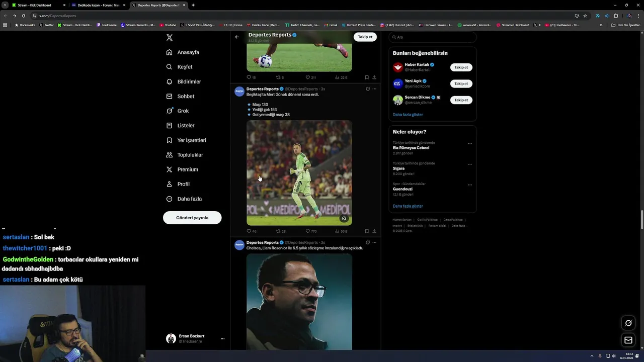Open the Tüm Yer İşaretleri bookmarks folder
Viewport: 644px width, 362px height.
(626, 25)
